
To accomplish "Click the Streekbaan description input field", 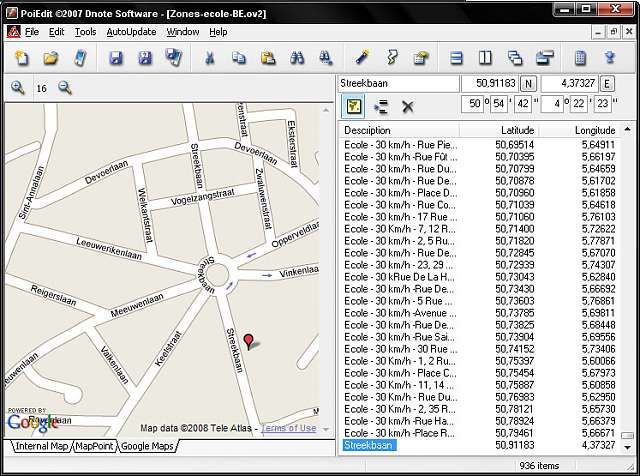I will [x=397, y=83].
